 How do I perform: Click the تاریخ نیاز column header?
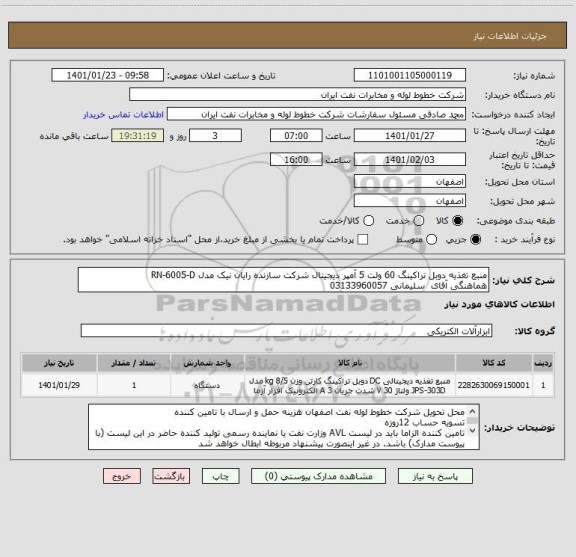[59, 363]
